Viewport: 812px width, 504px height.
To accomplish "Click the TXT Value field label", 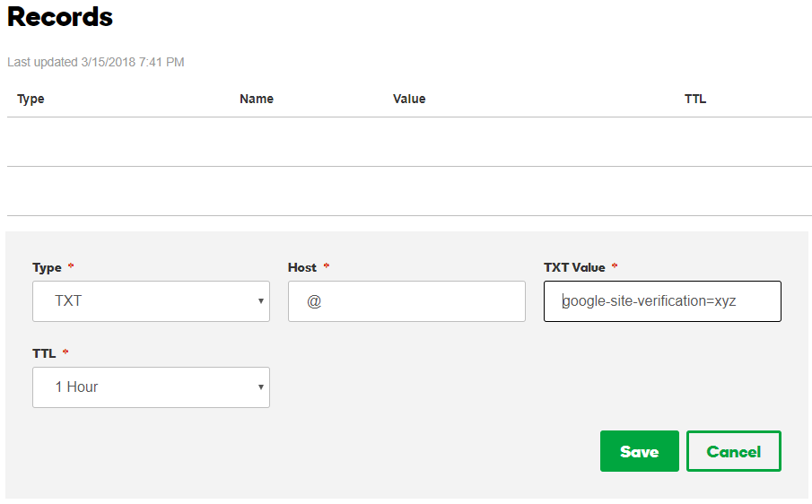I will coord(574,267).
